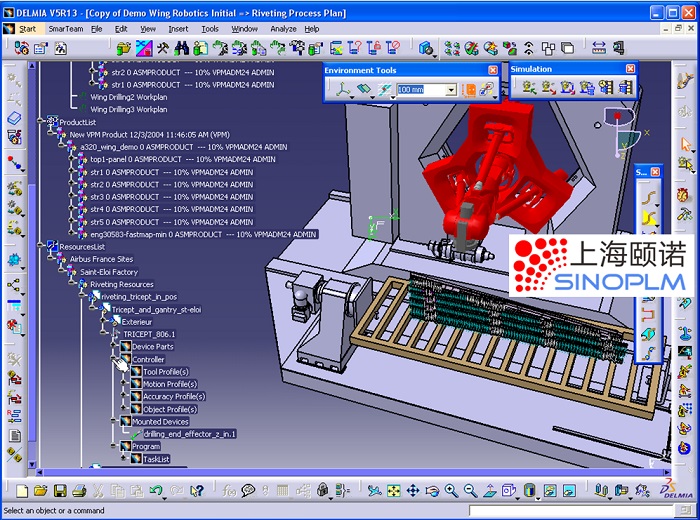Open the Analyze menu
Screen dimensions: 700x520
pos(283,29)
